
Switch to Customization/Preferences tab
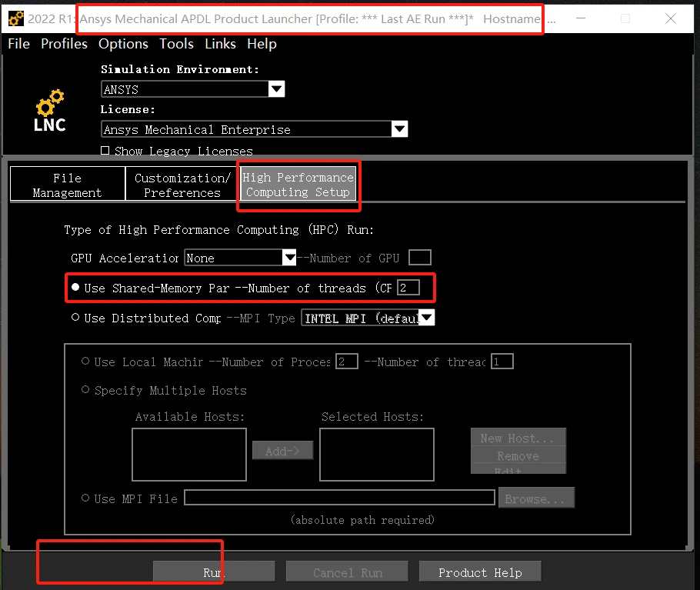pyautogui.click(x=182, y=185)
